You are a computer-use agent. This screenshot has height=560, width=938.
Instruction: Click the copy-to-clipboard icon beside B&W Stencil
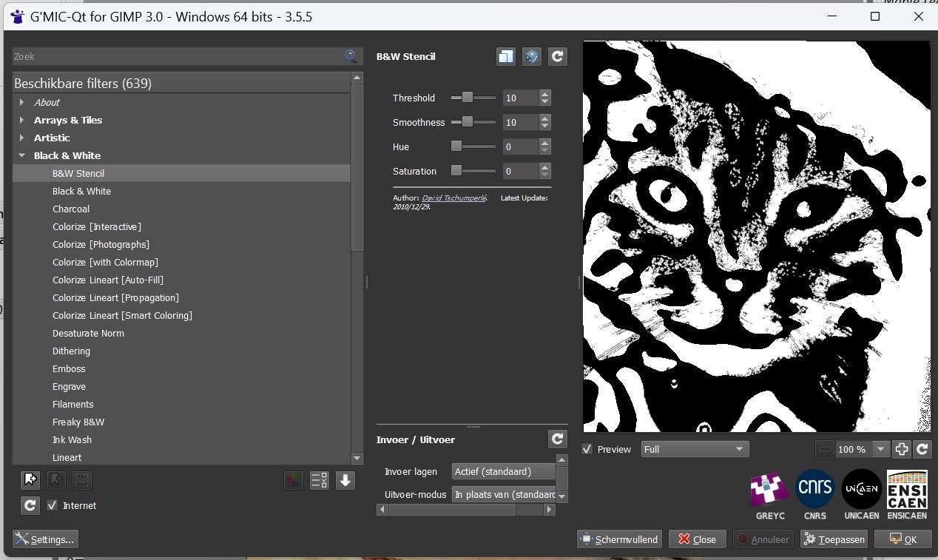point(506,57)
